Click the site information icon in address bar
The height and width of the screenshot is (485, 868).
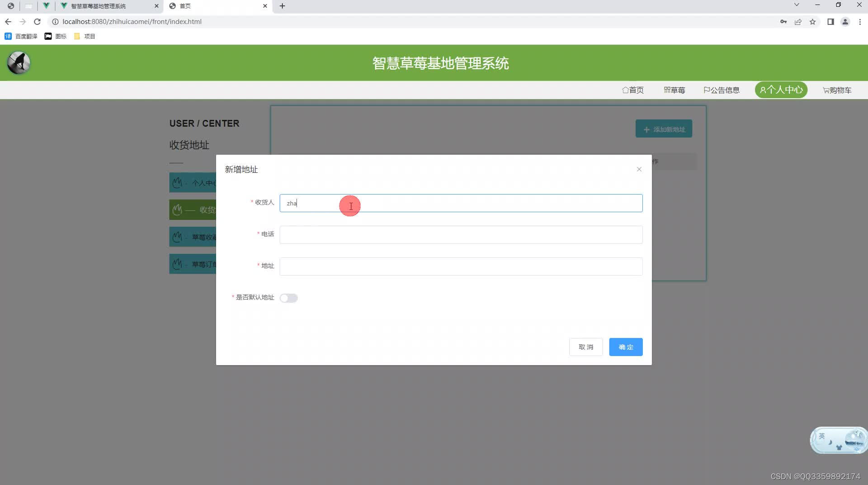(55, 22)
